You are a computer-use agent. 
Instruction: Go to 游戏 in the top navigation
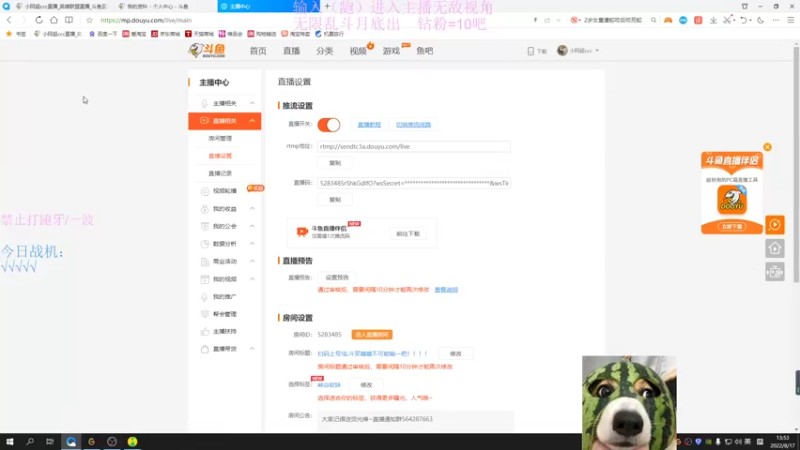click(391, 51)
